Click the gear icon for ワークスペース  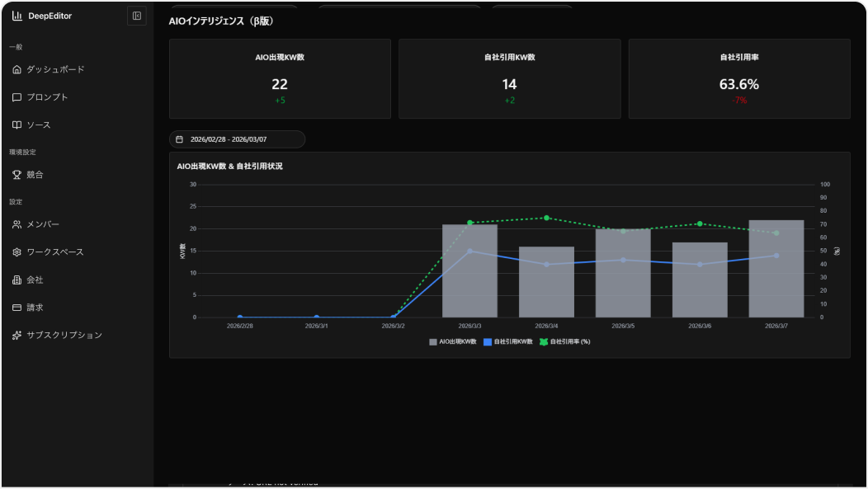[17, 252]
